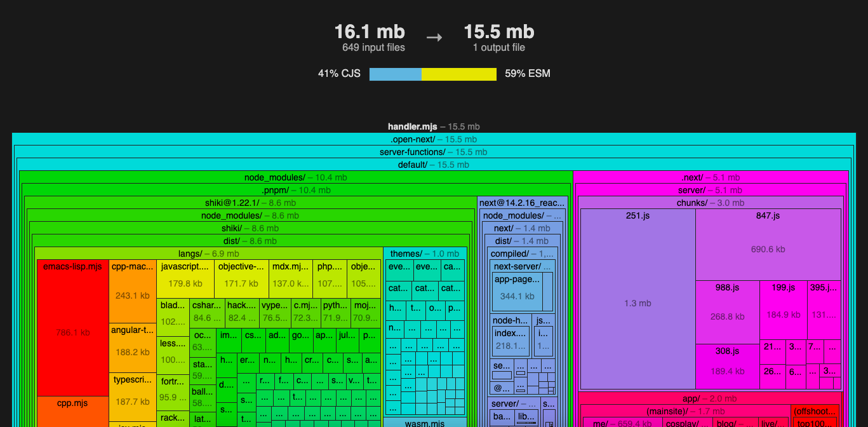Click the '1 output file' text
Screen dimensions: 868x427
499,48
